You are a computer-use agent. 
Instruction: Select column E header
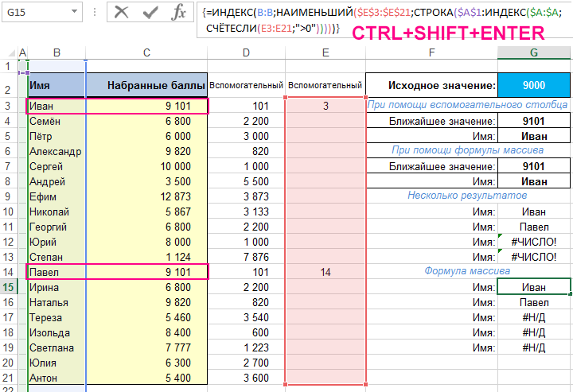[325, 52]
